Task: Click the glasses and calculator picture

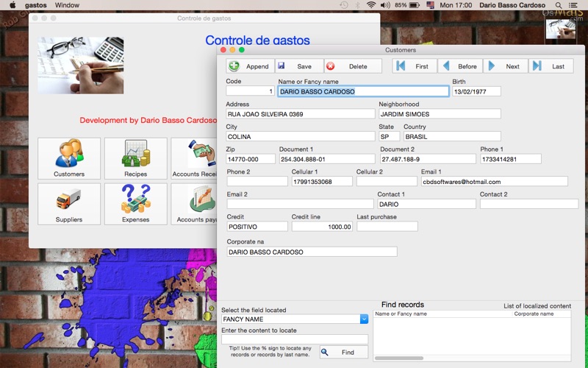Action: click(81, 66)
